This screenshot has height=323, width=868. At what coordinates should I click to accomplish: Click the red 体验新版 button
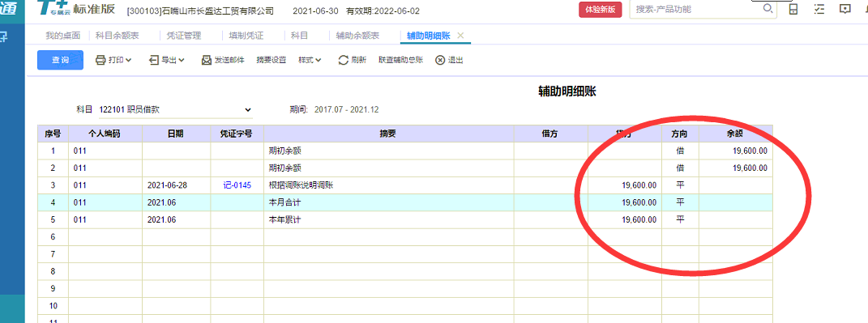tap(601, 10)
